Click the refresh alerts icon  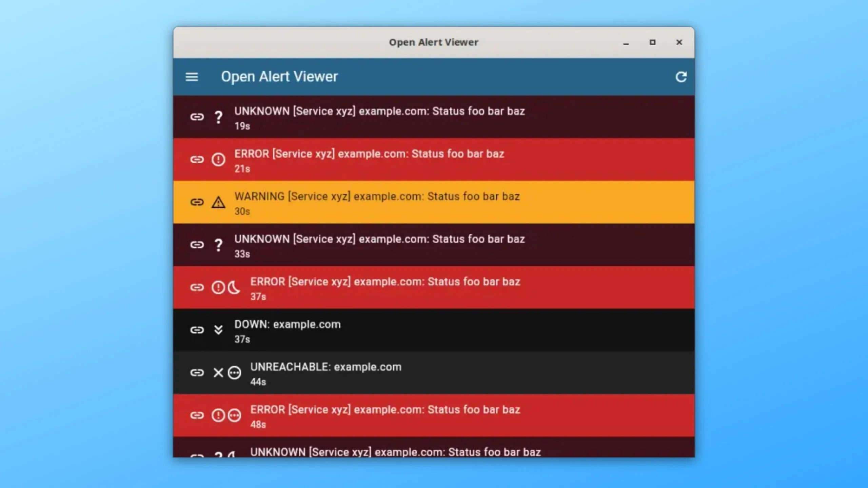click(681, 77)
